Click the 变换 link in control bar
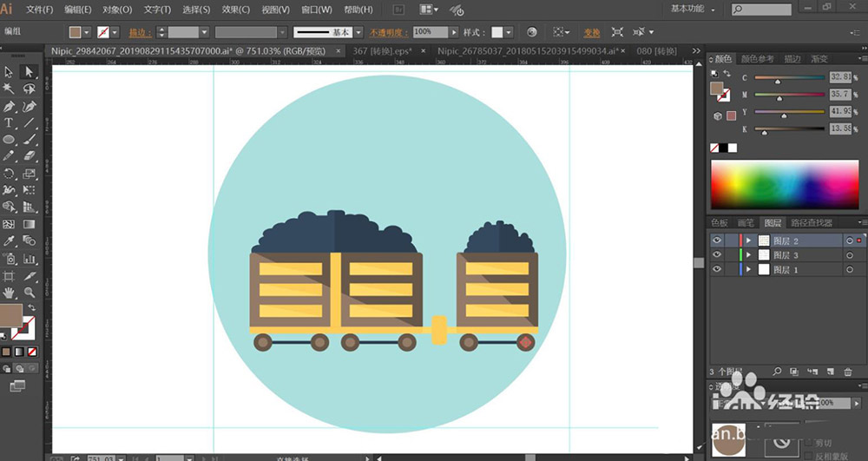 tap(591, 31)
